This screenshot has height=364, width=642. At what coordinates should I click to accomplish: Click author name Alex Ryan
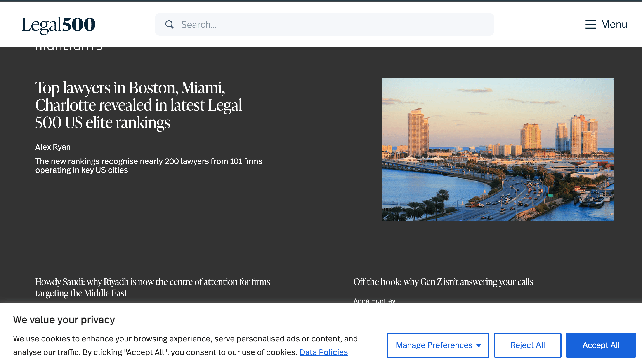coord(53,147)
